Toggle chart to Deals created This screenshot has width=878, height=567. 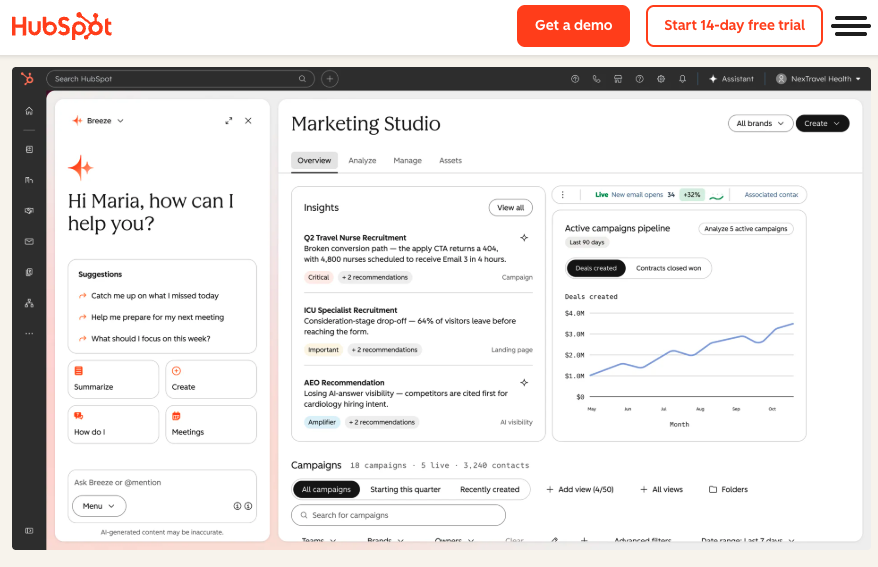[596, 268]
